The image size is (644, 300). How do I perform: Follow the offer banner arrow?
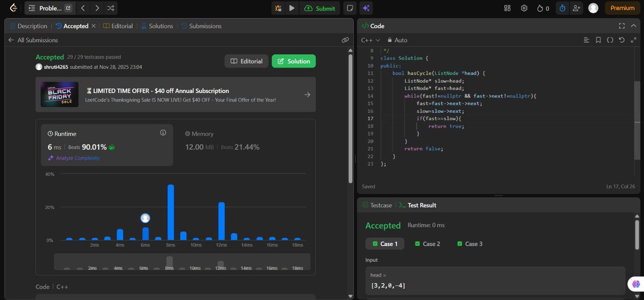coord(307,95)
